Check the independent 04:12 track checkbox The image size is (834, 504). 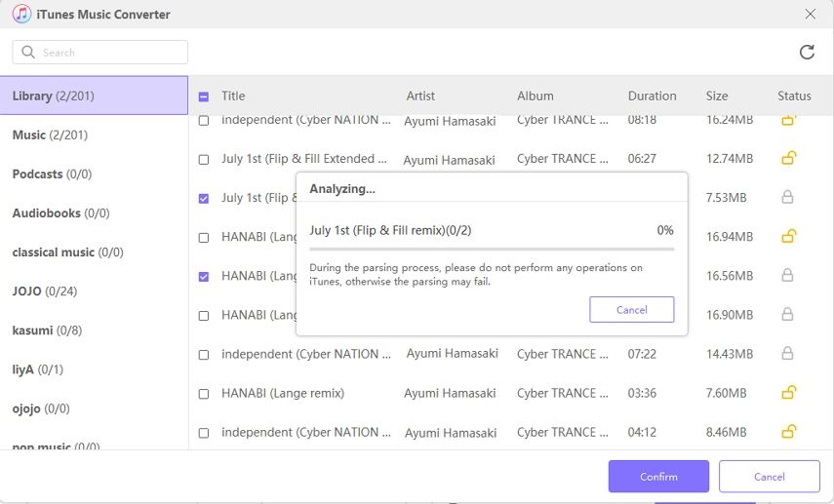pyautogui.click(x=204, y=433)
